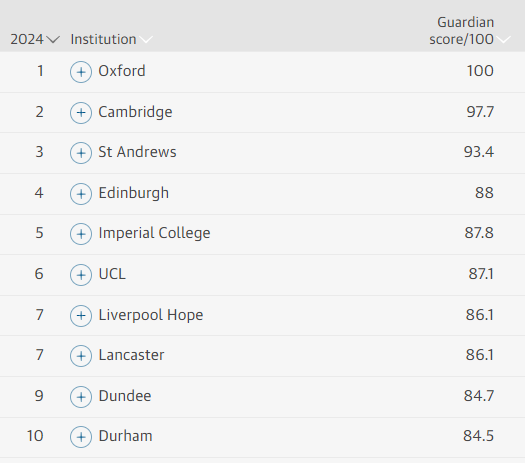Expand Lancaster row plus icon

[x=81, y=356]
